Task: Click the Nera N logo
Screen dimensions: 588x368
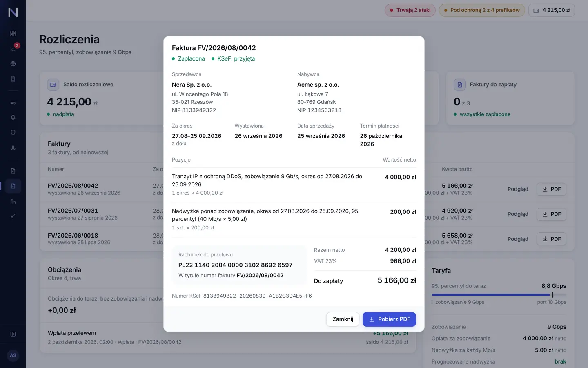Action: 13,12
